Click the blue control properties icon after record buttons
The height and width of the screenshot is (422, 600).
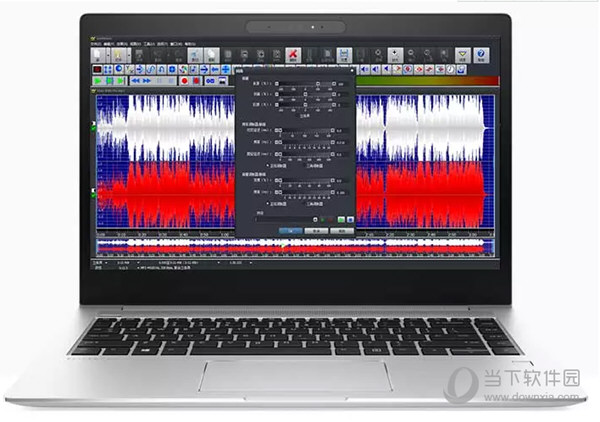[x=210, y=81]
